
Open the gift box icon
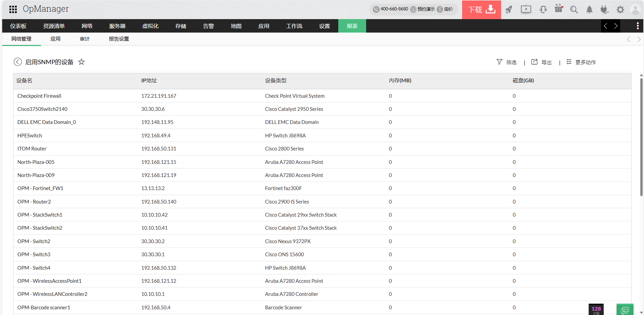pyautogui.click(x=559, y=9)
